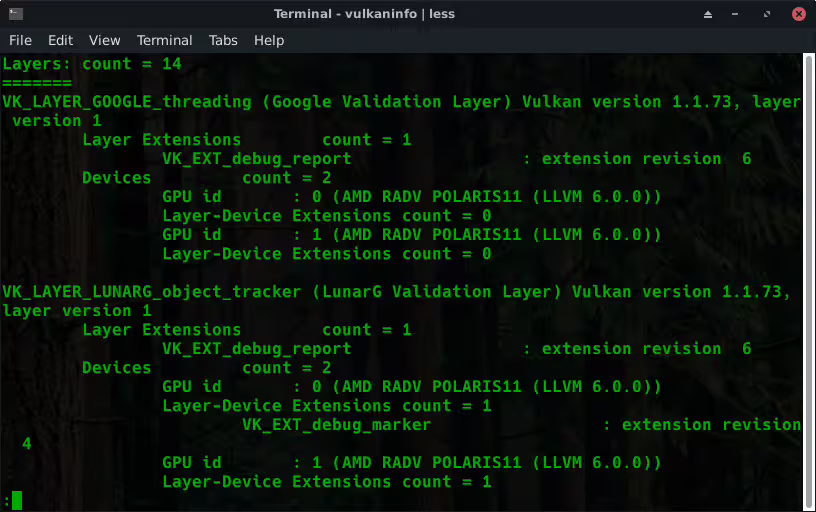816x512 pixels.
Task: Click the green cursor block at less prompt
Action: pos(17,501)
